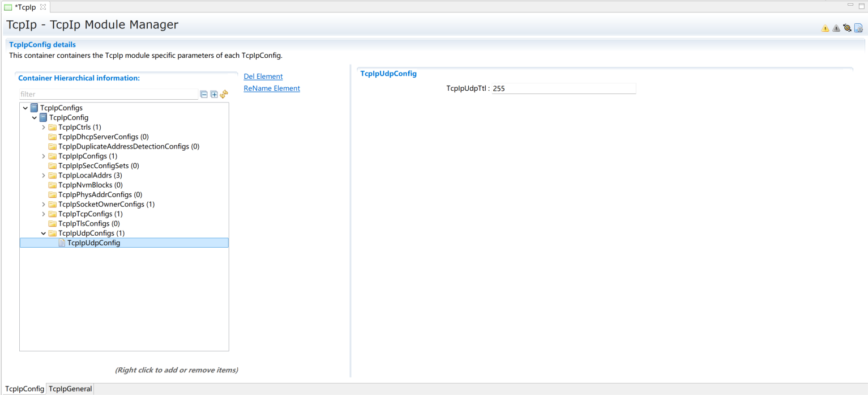Click the tree filter text box
Viewport: 868px width, 395px height.
108,94
